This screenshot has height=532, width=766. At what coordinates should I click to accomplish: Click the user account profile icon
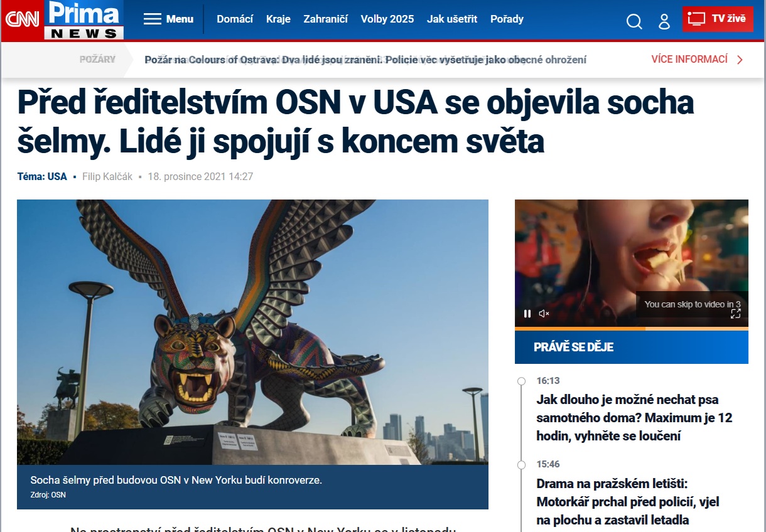tap(664, 22)
